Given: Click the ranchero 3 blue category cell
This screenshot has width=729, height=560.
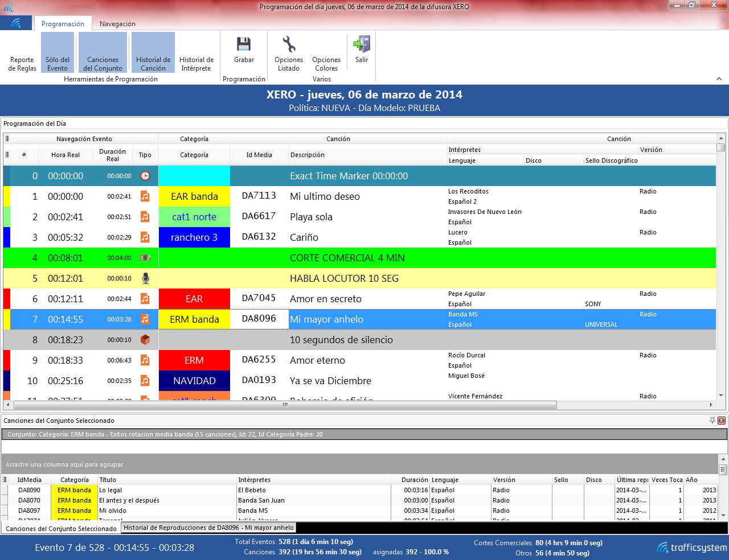Looking at the screenshot, I should click(194, 237).
